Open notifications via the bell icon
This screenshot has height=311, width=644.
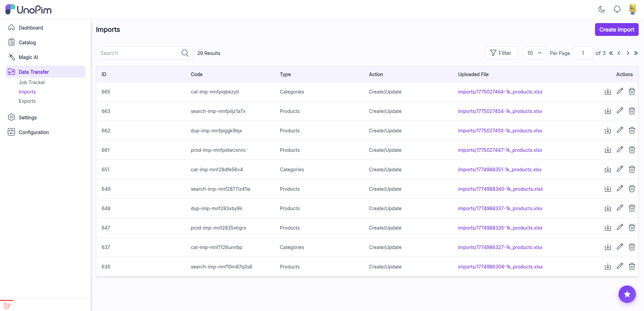coord(617,9)
